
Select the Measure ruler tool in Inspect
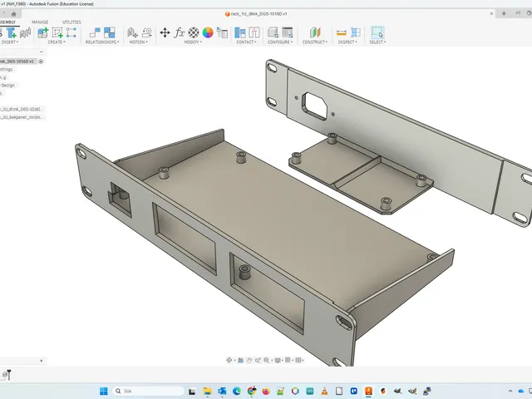(x=341, y=33)
